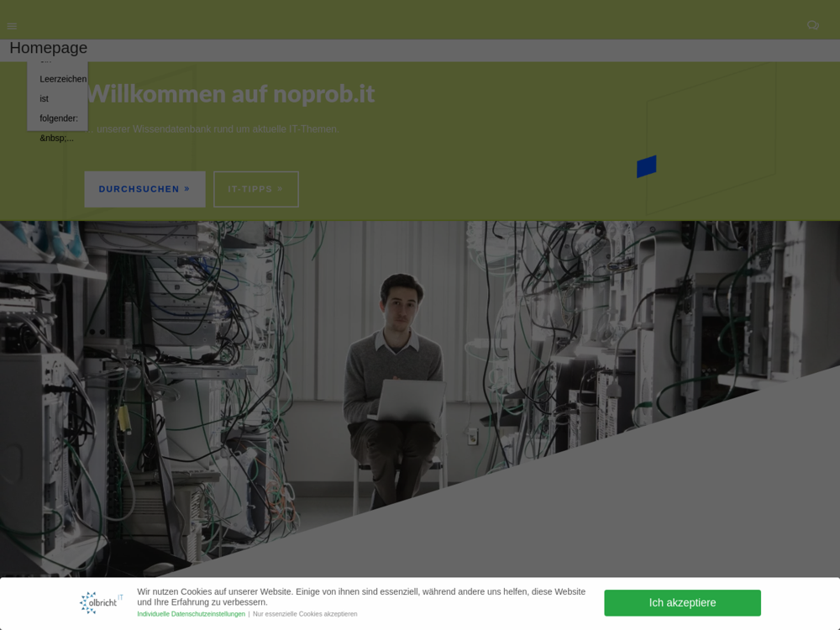The height and width of the screenshot is (630, 840).
Task: Click the small blue square graphic
Action: [646, 166]
